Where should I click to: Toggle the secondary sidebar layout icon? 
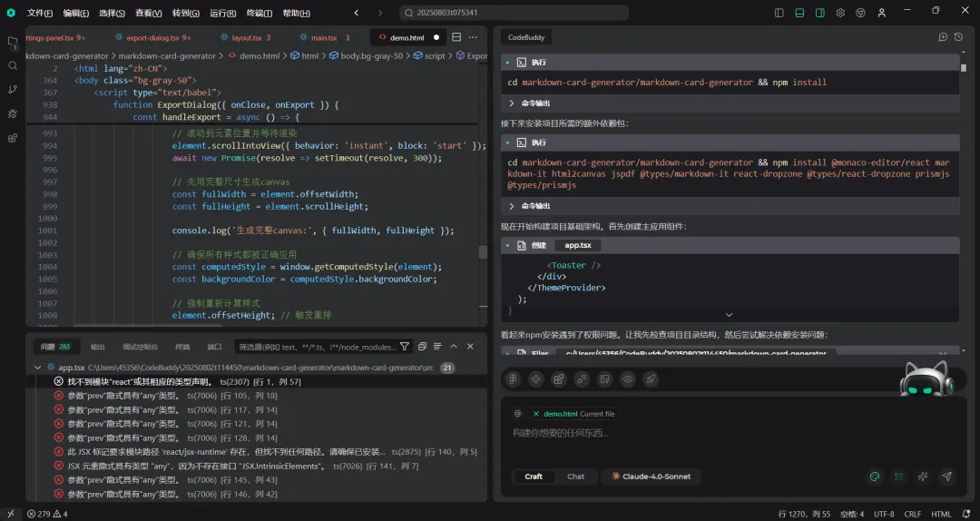820,13
